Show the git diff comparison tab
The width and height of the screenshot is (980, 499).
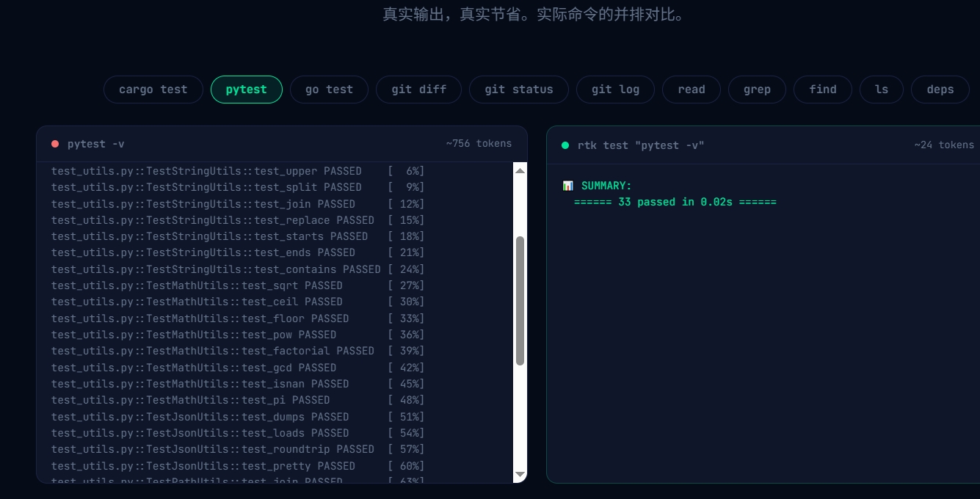418,90
